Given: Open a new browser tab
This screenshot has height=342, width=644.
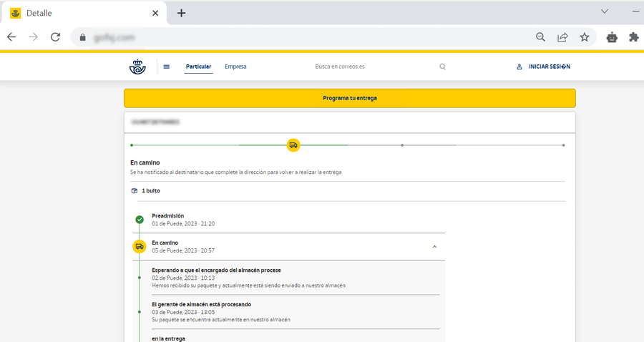Looking at the screenshot, I should click(x=181, y=13).
